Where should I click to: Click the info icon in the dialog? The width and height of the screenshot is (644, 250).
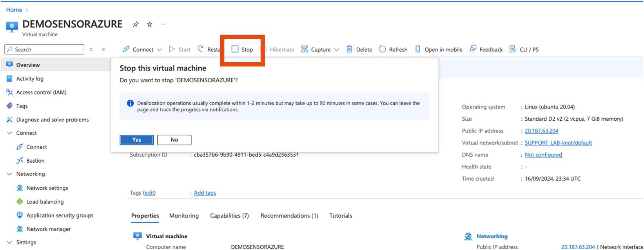point(131,103)
